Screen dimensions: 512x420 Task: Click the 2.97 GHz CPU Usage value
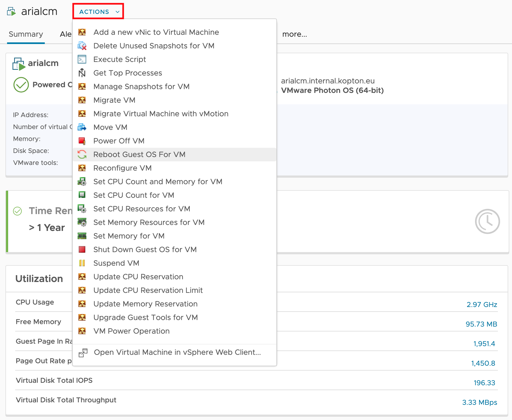click(x=482, y=305)
